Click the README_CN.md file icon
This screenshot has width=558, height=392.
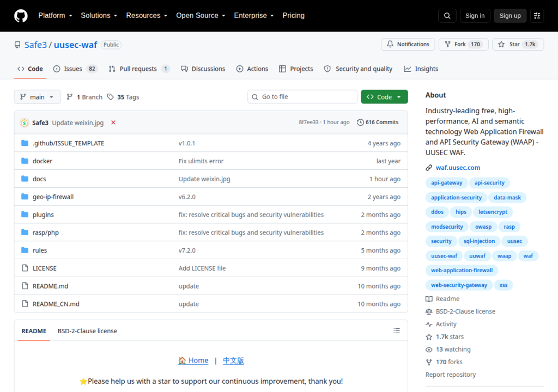point(25,303)
